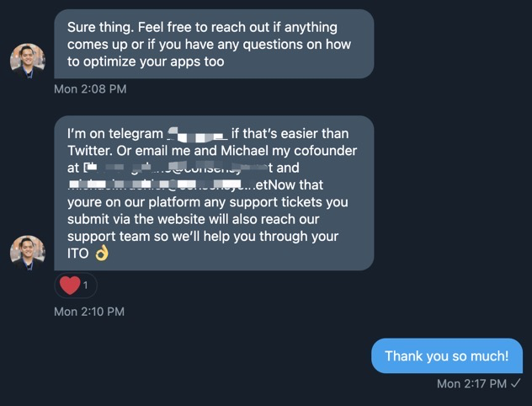
Task: Click the OK hand emoji after 'ITO'
Action: (x=102, y=253)
